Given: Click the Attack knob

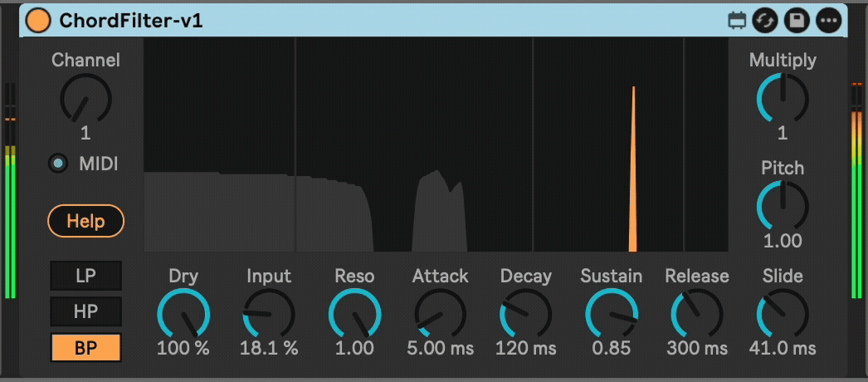Looking at the screenshot, I should pyautogui.click(x=440, y=315).
